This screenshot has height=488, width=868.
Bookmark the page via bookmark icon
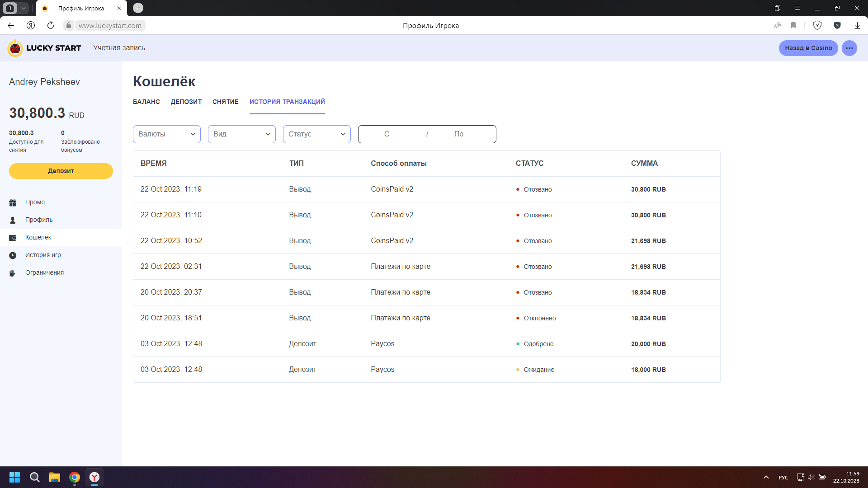click(793, 25)
